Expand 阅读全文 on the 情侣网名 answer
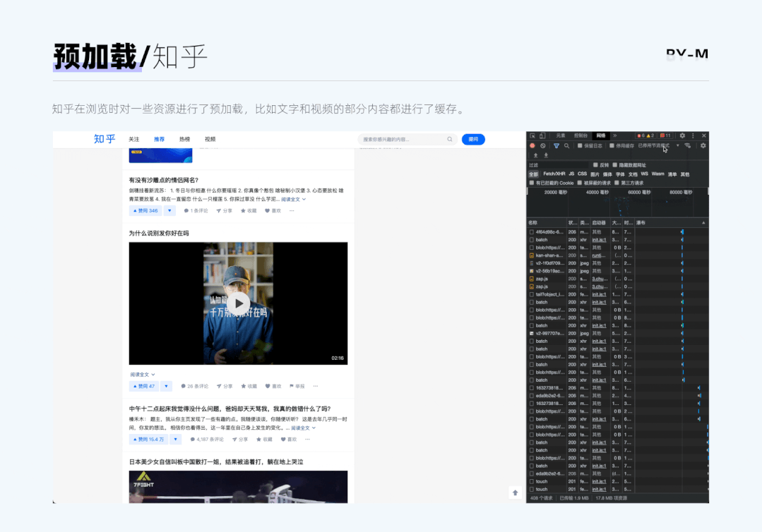This screenshot has height=532, width=762. click(x=294, y=199)
